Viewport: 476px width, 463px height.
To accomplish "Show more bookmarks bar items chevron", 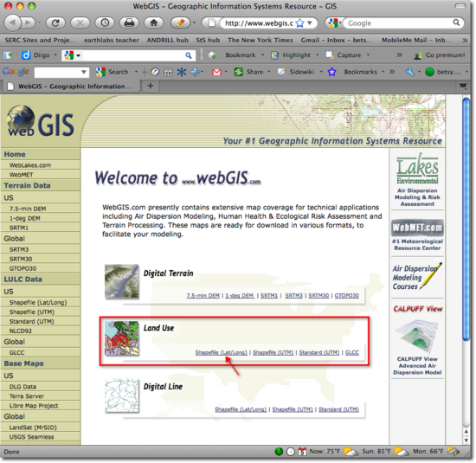I will point(465,40).
